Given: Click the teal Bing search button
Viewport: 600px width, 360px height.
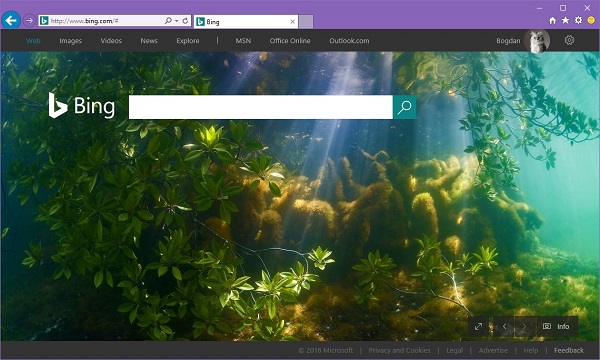Looking at the screenshot, I should coord(404,107).
